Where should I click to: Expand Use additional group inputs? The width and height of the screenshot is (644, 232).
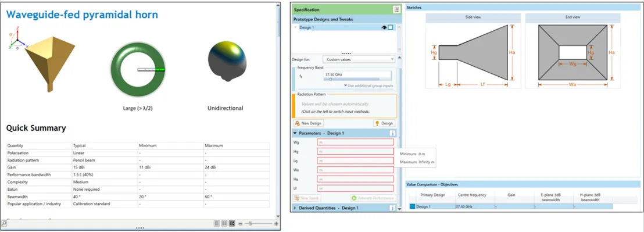368,86
